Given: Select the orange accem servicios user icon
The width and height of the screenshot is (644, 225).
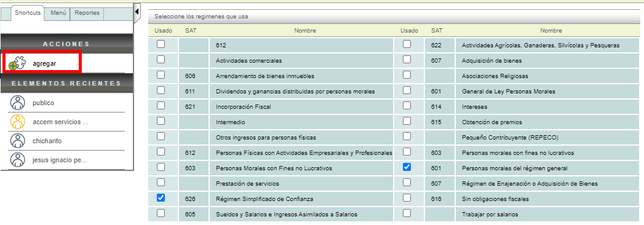Looking at the screenshot, I should (17, 122).
